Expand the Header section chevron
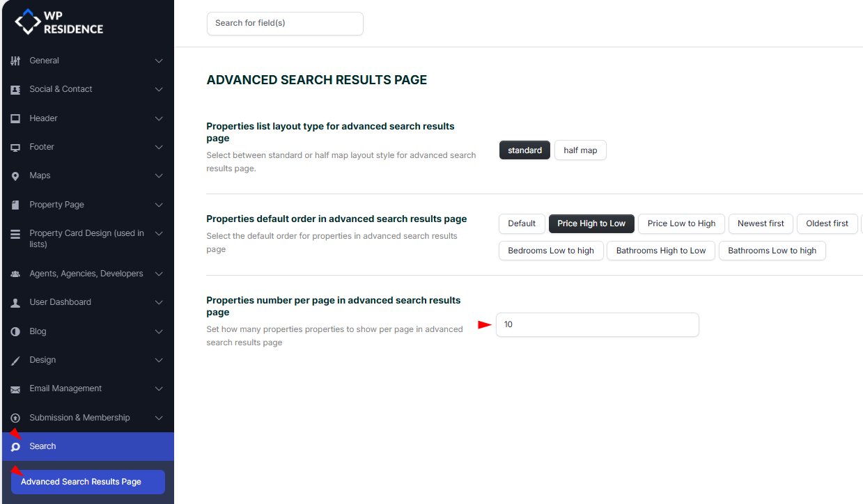863x504 pixels. click(x=159, y=118)
